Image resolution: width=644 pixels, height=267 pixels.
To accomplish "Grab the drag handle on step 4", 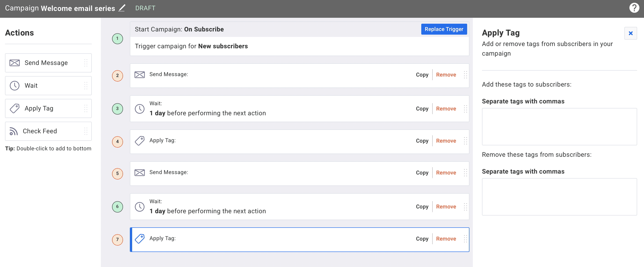I will click(465, 141).
